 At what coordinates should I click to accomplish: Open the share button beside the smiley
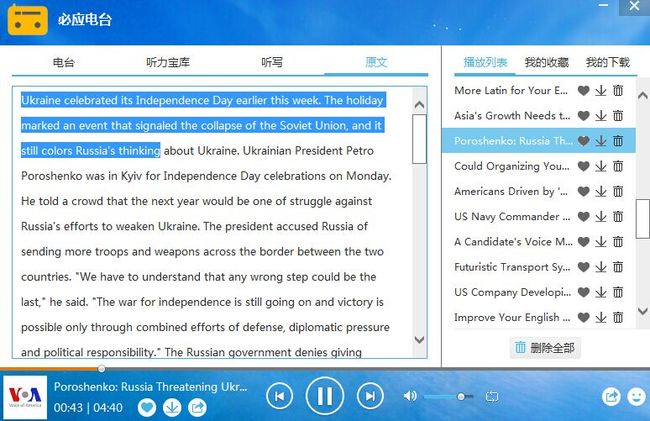point(611,397)
